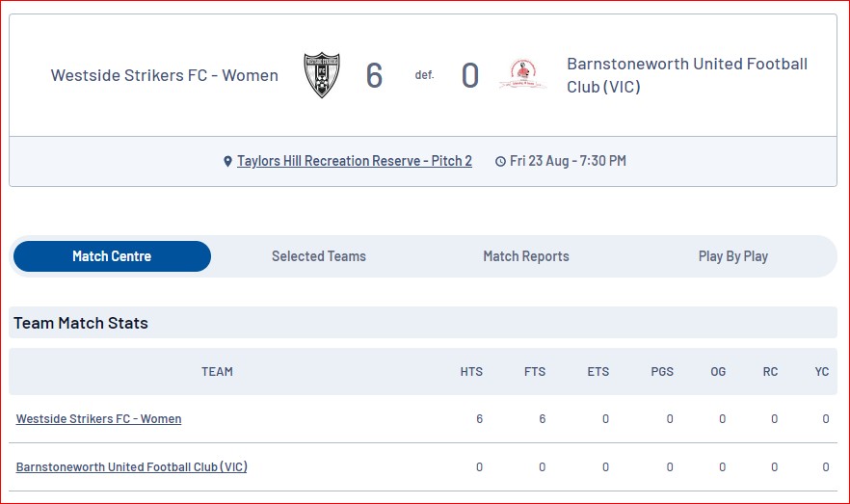Click the Westside Strikers FC - Women header name
The image size is (850, 504).
(164, 75)
